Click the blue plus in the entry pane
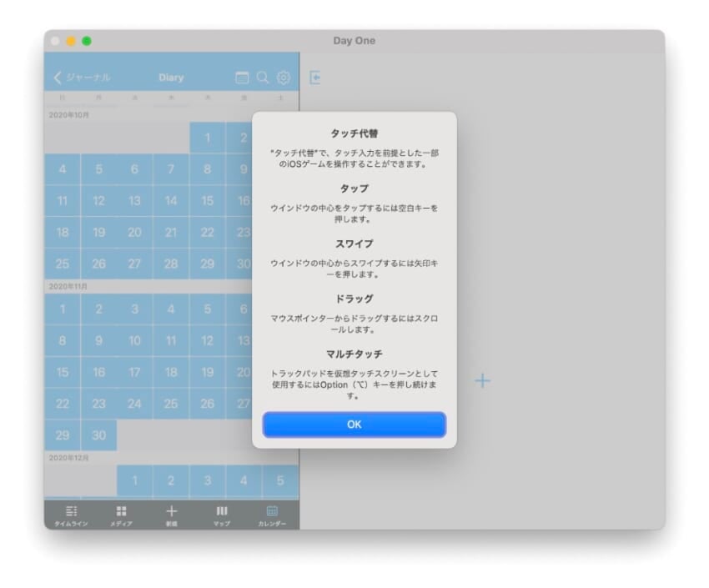This screenshot has width=709, height=588. click(x=483, y=381)
